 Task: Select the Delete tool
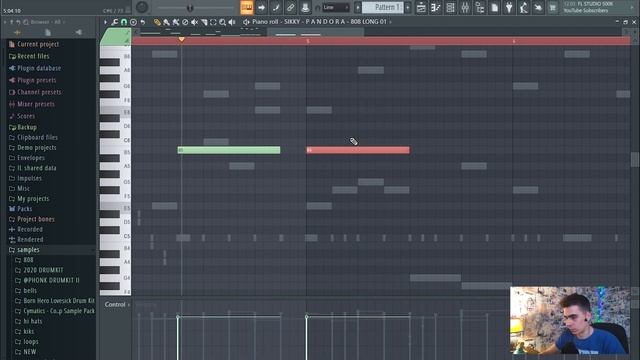pyautogui.click(x=185, y=22)
